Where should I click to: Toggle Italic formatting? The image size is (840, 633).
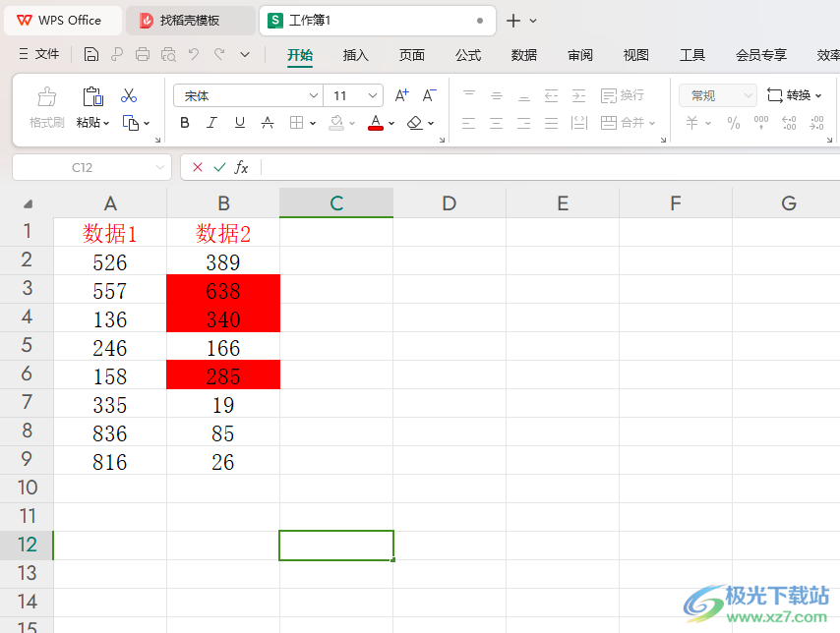pos(212,123)
